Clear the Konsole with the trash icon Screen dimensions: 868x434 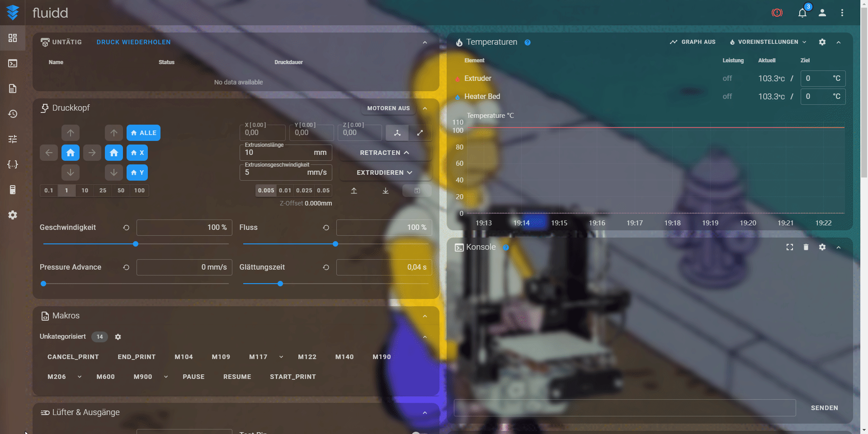(806, 247)
